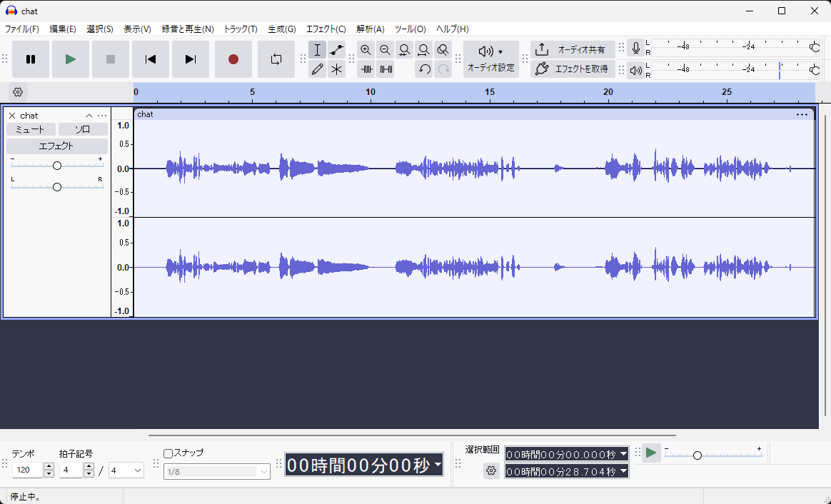Click the speaker playback meter icon
The width and height of the screenshot is (831, 504).
click(x=635, y=70)
